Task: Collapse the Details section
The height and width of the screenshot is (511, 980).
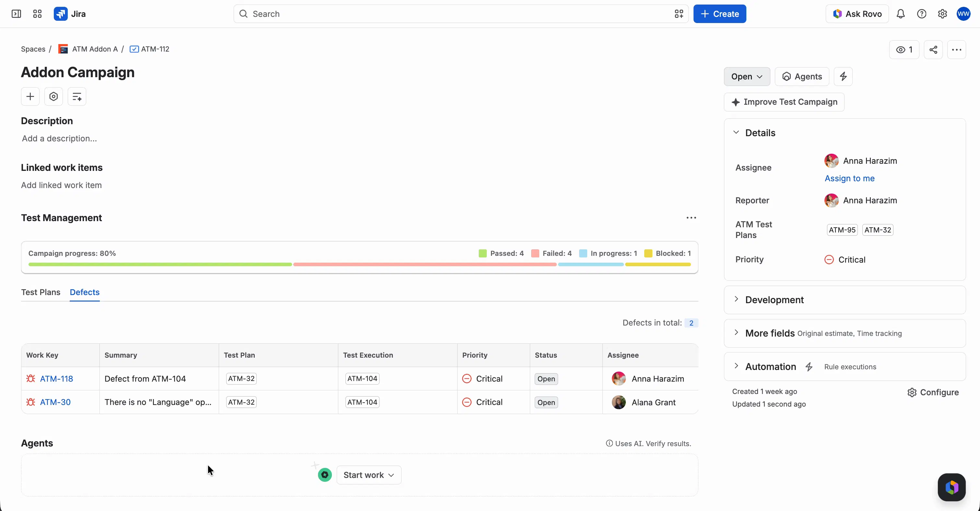Action: [736, 132]
